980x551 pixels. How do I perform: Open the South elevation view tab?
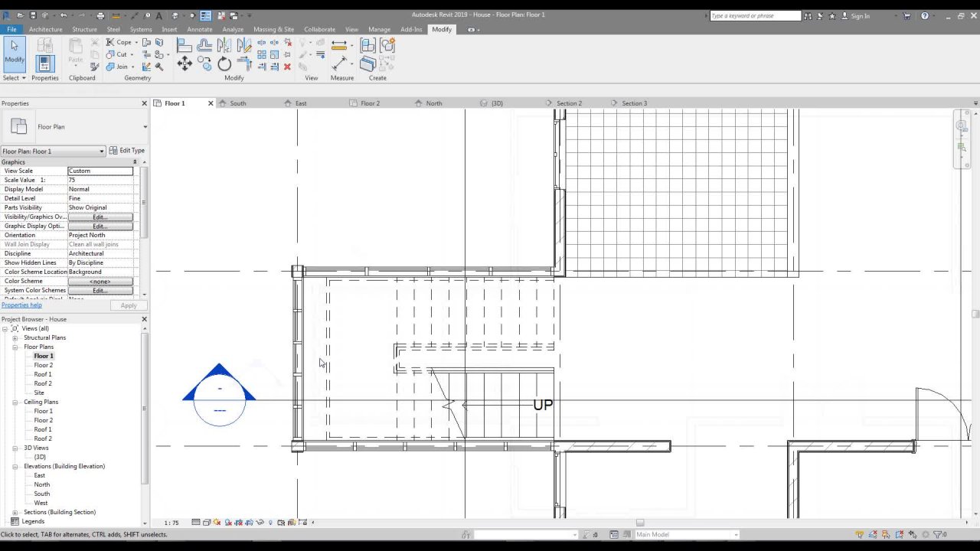click(237, 103)
